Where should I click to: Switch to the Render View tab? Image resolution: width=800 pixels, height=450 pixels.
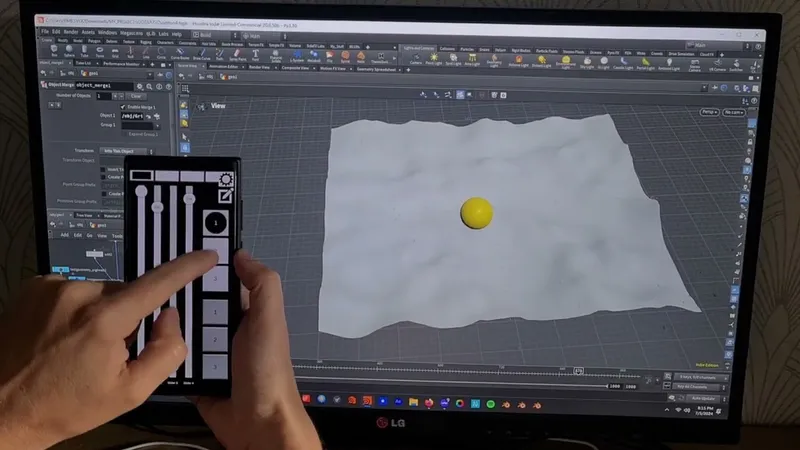point(259,67)
